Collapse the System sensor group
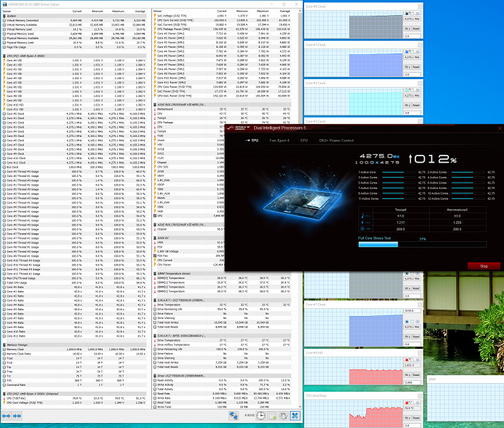Image resolution: width=504 pixels, height=428 pixels. coord(4,16)
